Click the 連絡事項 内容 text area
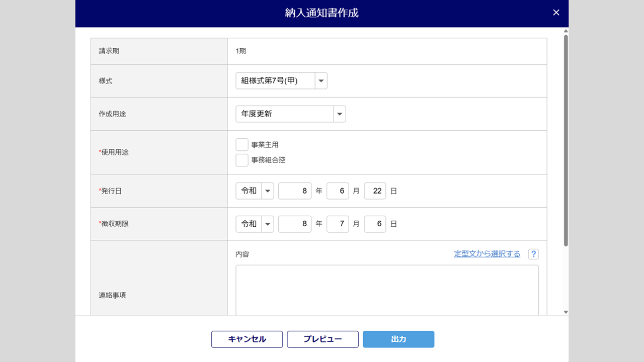This screenshot has width=644, height=362. [x=387, y=290]
